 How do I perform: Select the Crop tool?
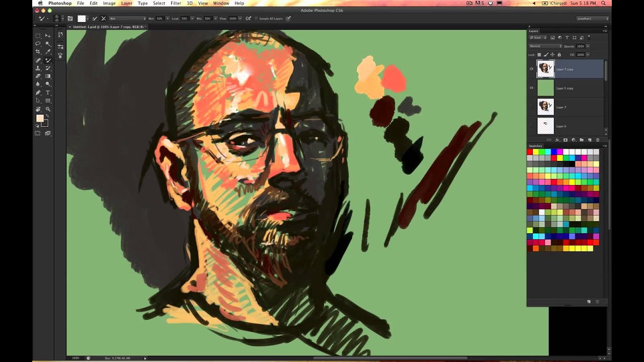(38, 51)
